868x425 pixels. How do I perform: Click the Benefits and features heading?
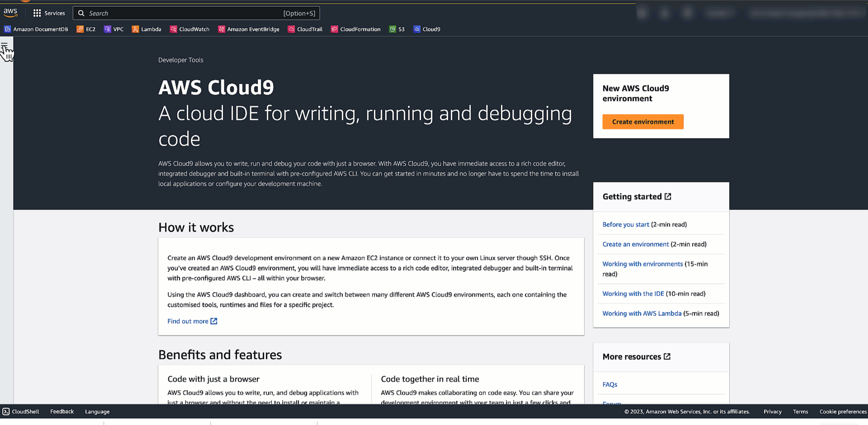click(220, 354)
